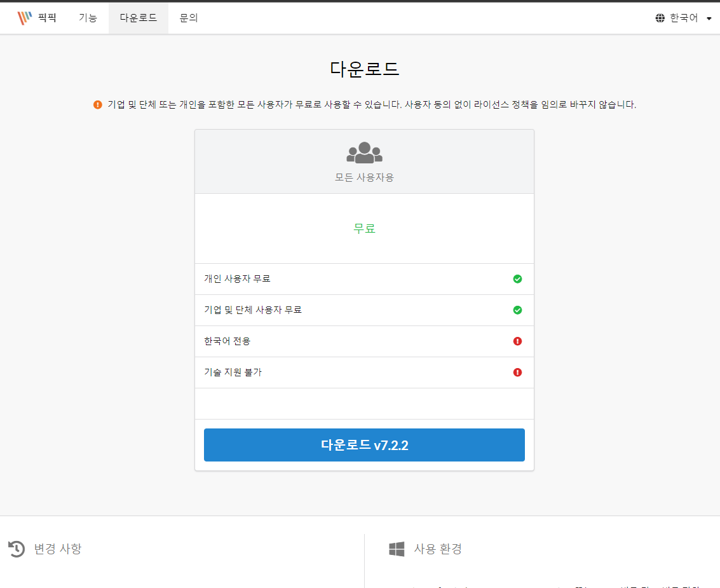The width and height of the screenshot is (720, 588).
Task: Open the 문의 menu item
Action: [188, 18]
